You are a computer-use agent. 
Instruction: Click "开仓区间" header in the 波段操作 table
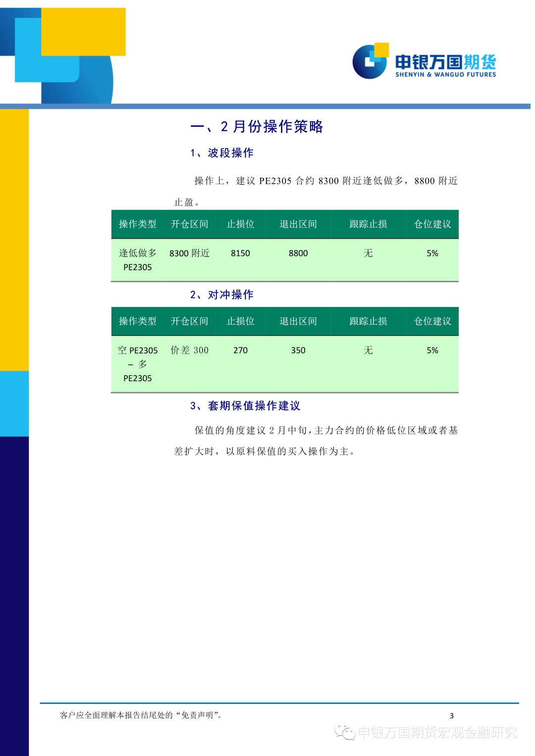[189, 224]
